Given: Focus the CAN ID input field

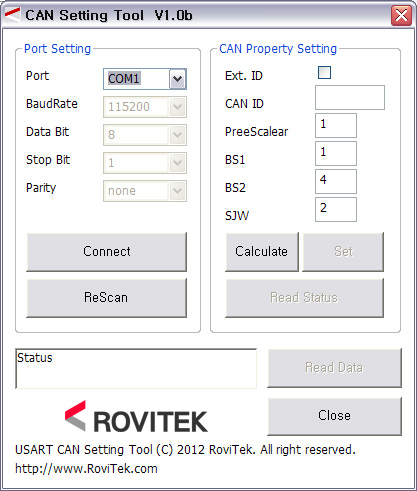Looking at the screenshot, I should [x=350, y=97].
